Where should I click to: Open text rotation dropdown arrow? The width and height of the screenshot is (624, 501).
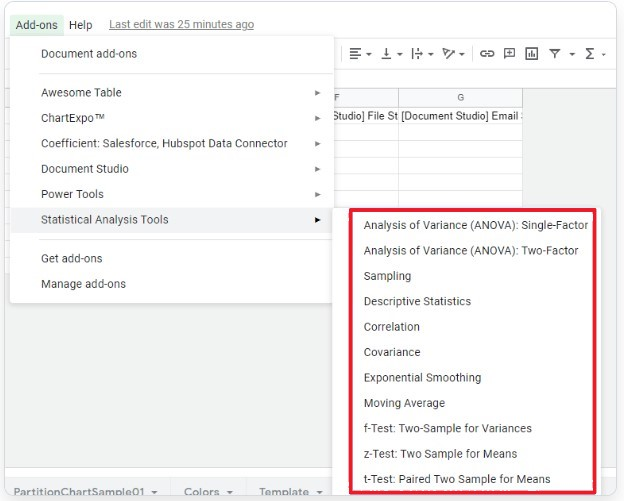(462, 55)
